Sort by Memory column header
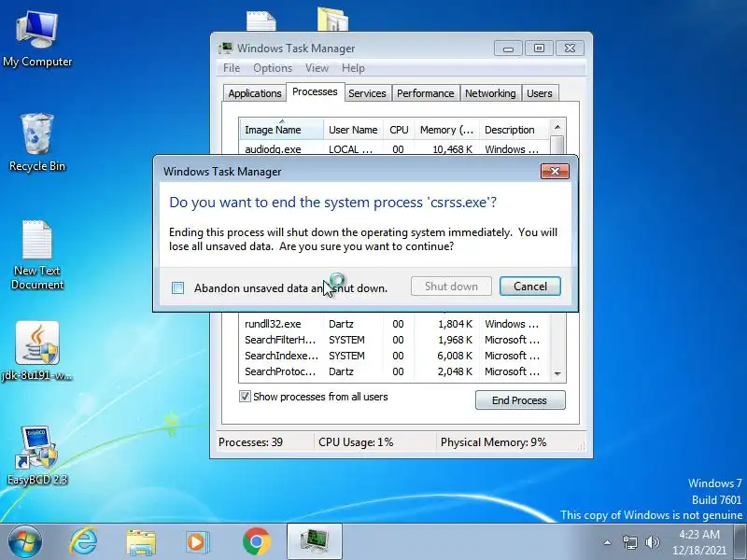This screenshot has width=747, height=560. coord(446,130)
